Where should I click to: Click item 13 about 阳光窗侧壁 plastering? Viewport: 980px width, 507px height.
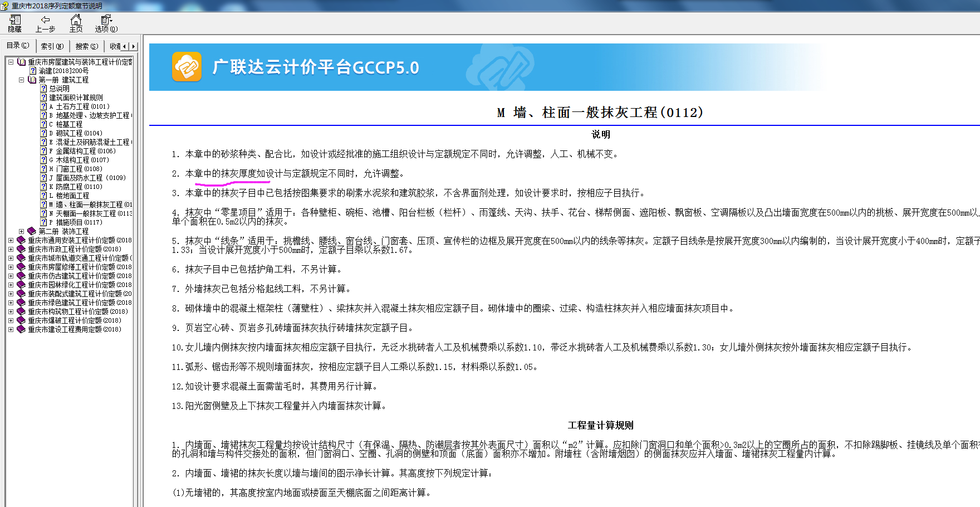tap(279, 406)
